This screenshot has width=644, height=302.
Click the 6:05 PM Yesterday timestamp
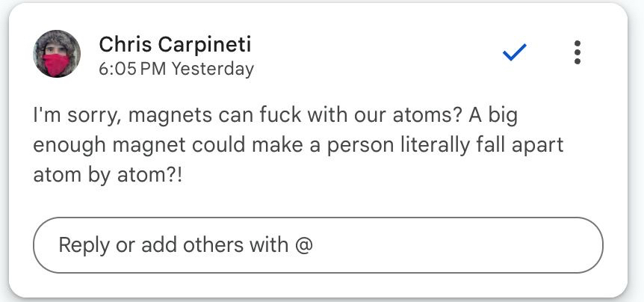click(176, 69)
